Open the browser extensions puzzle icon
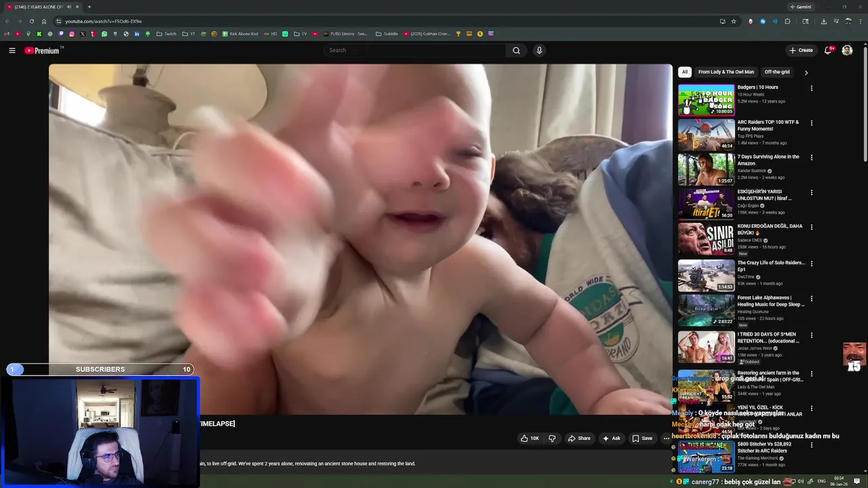868x488 pixels. pyautogui.click(x=787, y=21)
